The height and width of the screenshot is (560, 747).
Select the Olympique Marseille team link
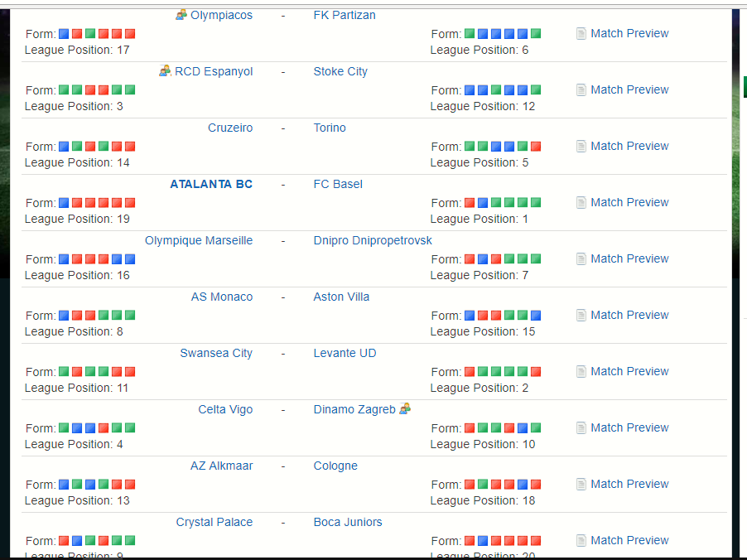[x=199, y=240]
